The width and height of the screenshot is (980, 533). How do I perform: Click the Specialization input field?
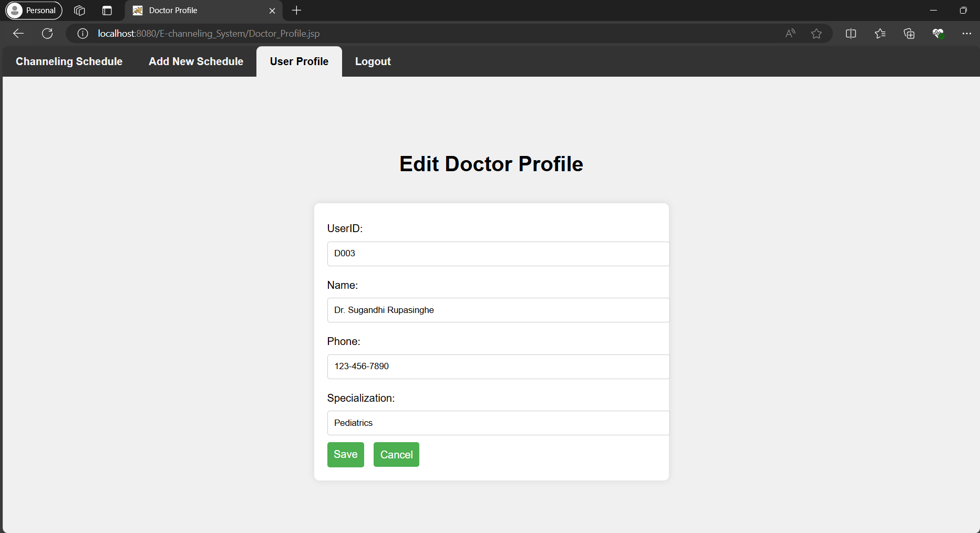click(498, 423)
